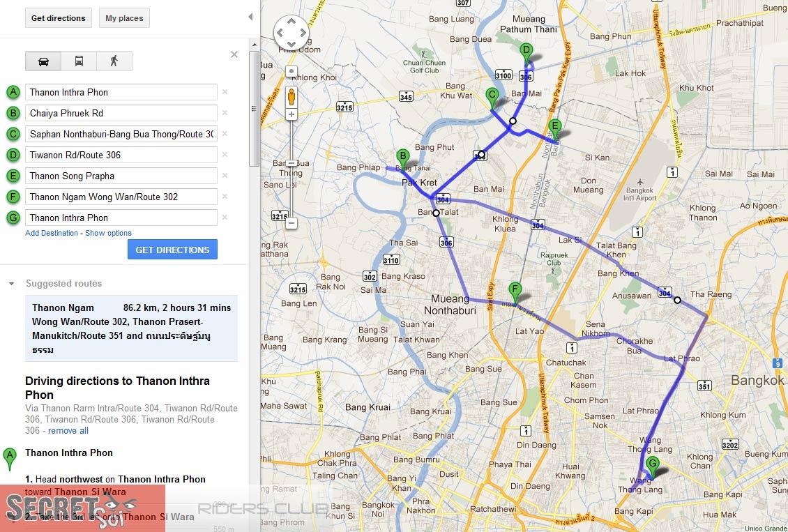
Task: Click the Add Destination link
Action: (52, 233)
